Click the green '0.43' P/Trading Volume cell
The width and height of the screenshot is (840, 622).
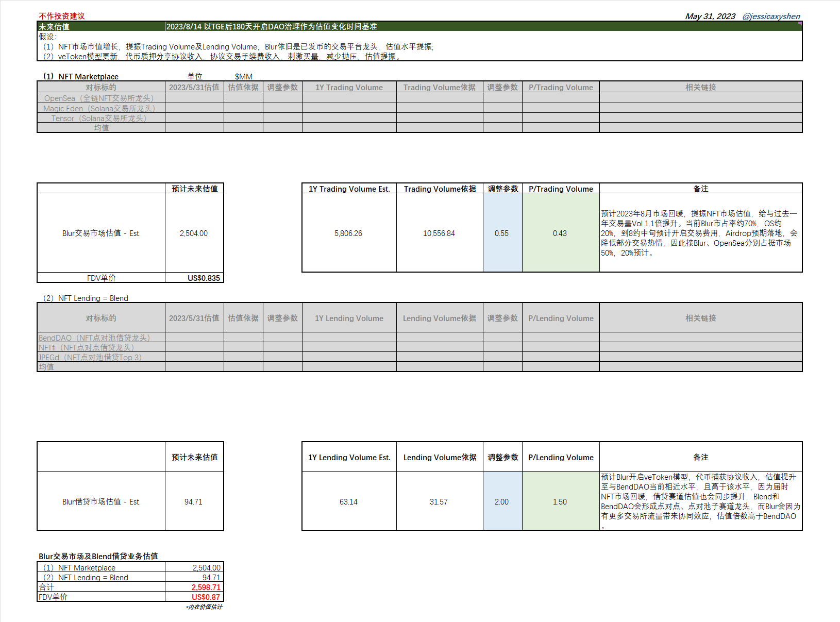click(x=561, y=233)
